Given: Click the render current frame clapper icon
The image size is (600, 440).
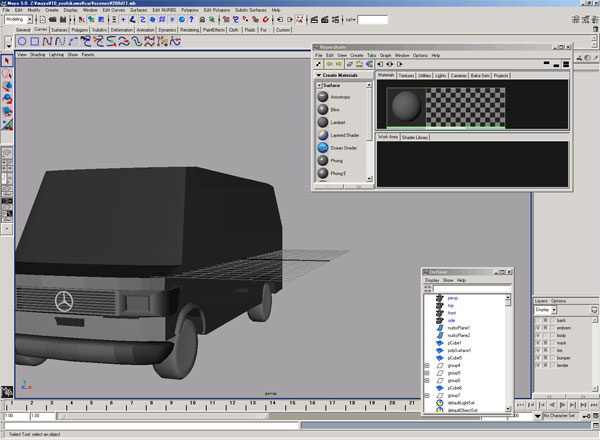Looking at the screenshot, I should click(x=314, y=20).
